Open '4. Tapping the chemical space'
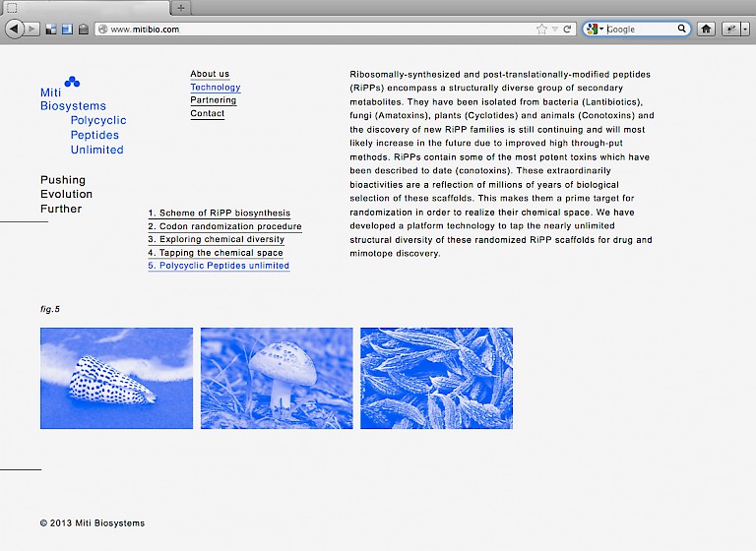 [215, 253]
